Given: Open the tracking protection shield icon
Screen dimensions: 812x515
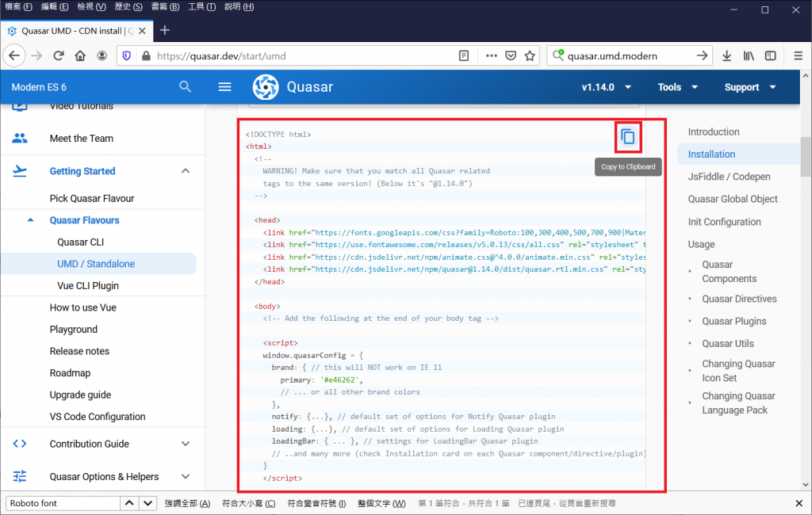Looking at the screenshot, I should pyautogui.click(x=127, y=56).
